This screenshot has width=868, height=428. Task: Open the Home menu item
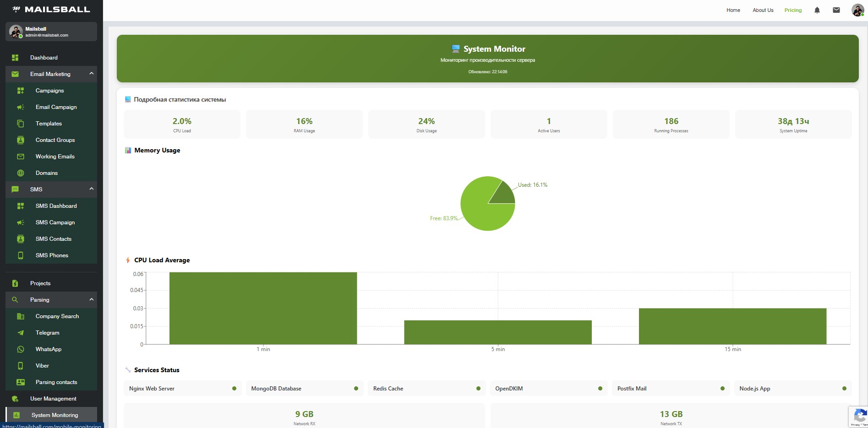732,10
